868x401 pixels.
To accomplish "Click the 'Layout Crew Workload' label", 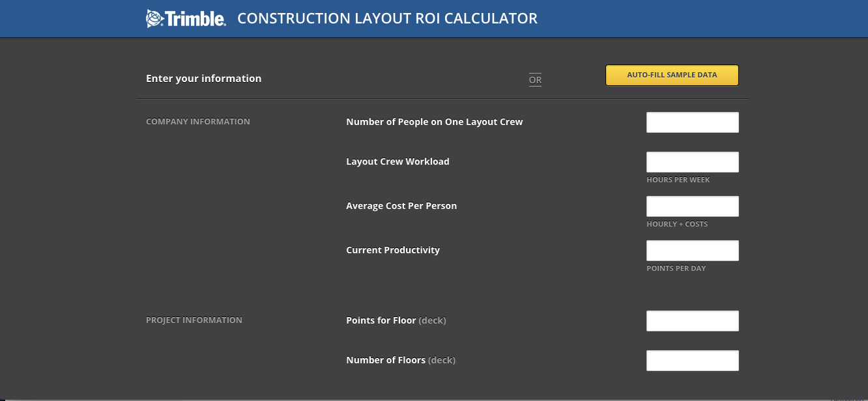I will 398,161.
